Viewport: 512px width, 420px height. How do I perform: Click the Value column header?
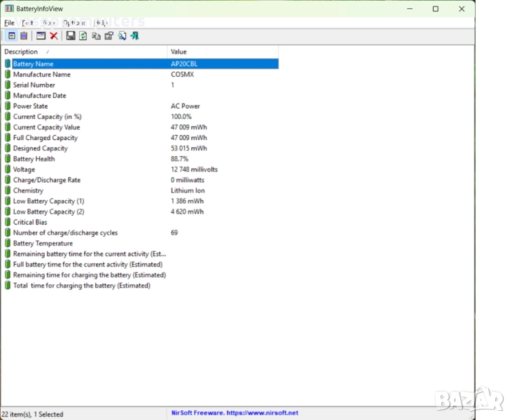(x=223, y=52)
